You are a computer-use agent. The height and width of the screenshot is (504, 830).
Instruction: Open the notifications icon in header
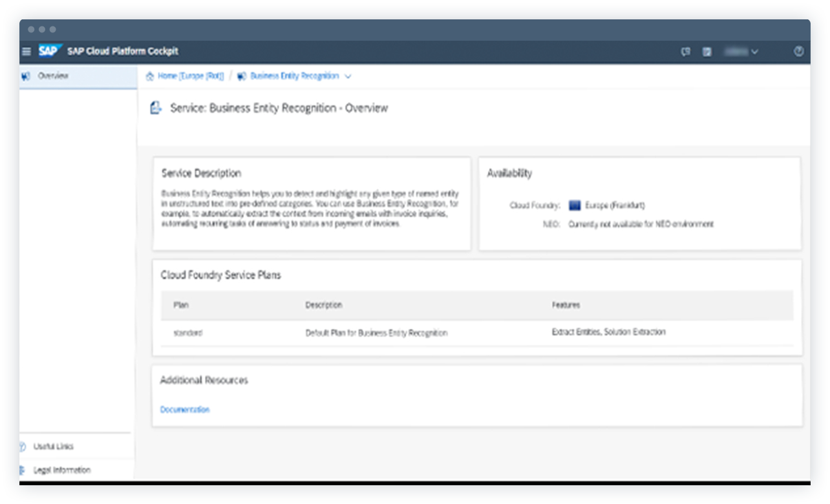(x=707, y=52)
